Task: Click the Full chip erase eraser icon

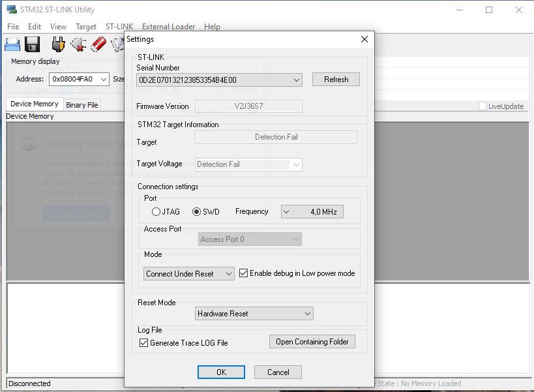Action: [x=98, y=44]
